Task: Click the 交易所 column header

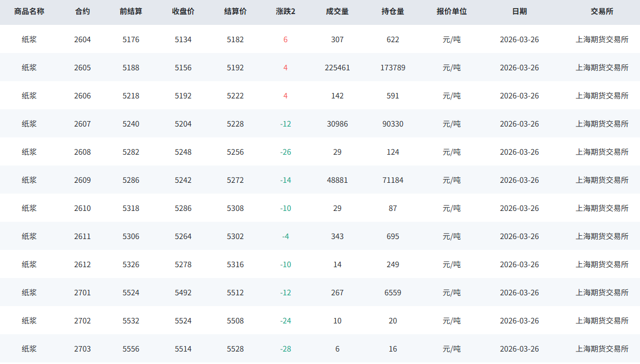Action: point(602,11)
